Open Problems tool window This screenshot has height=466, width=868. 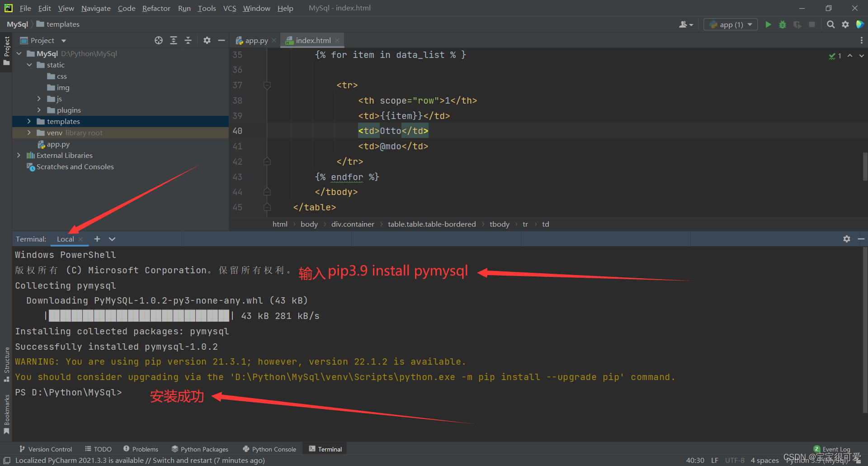(141, 449)
